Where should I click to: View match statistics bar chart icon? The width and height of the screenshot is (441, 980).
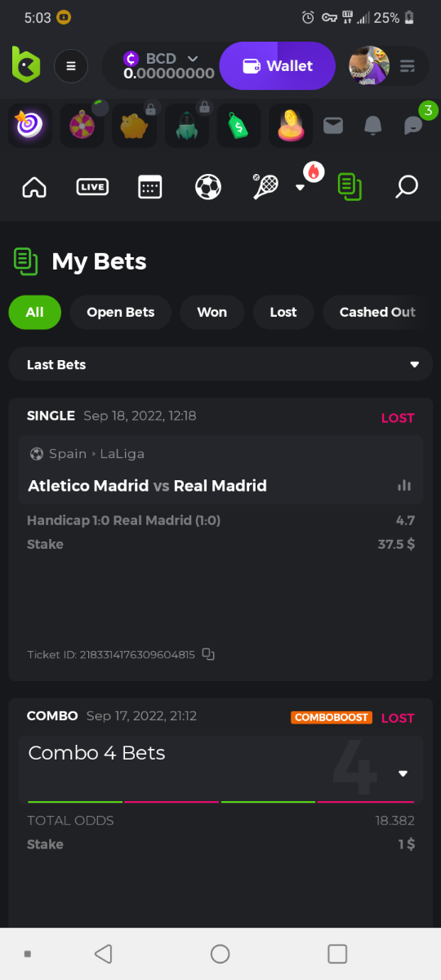pyautogui.click(x=404, y=485)
